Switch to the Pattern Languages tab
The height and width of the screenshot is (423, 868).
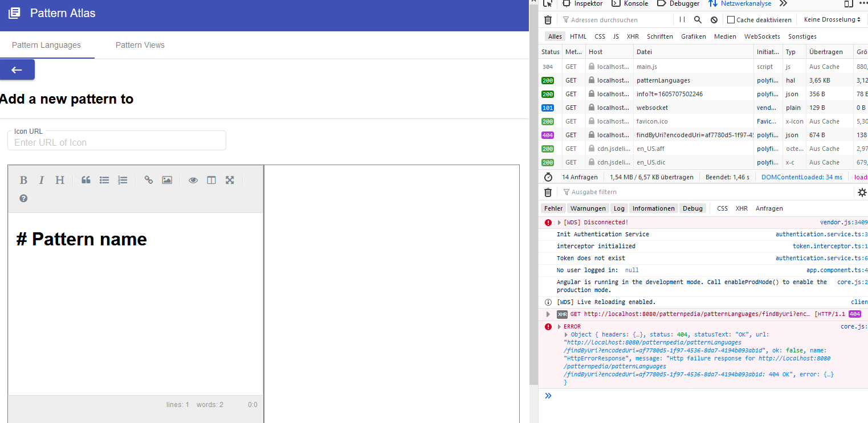46,45
